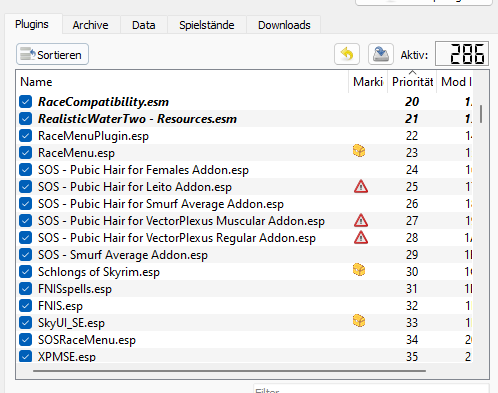Viewport: 498px width, 393px height.
Task: Toggle FNISspells.esp checkbox
Action: [26, 289]
